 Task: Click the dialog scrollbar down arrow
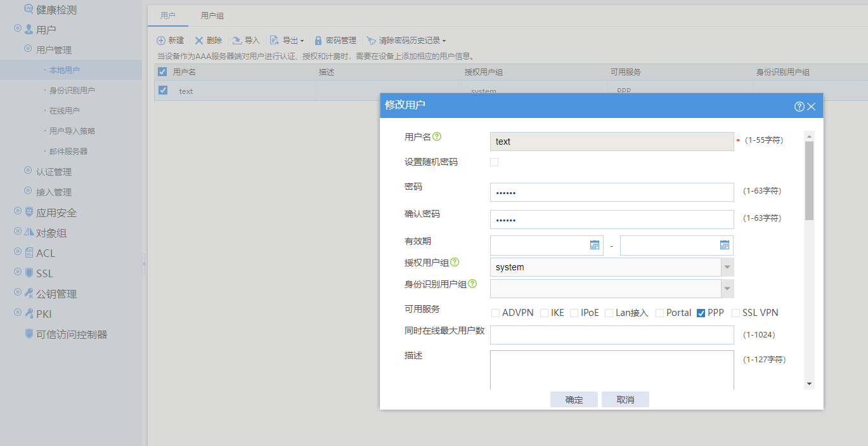coord(809,384)
